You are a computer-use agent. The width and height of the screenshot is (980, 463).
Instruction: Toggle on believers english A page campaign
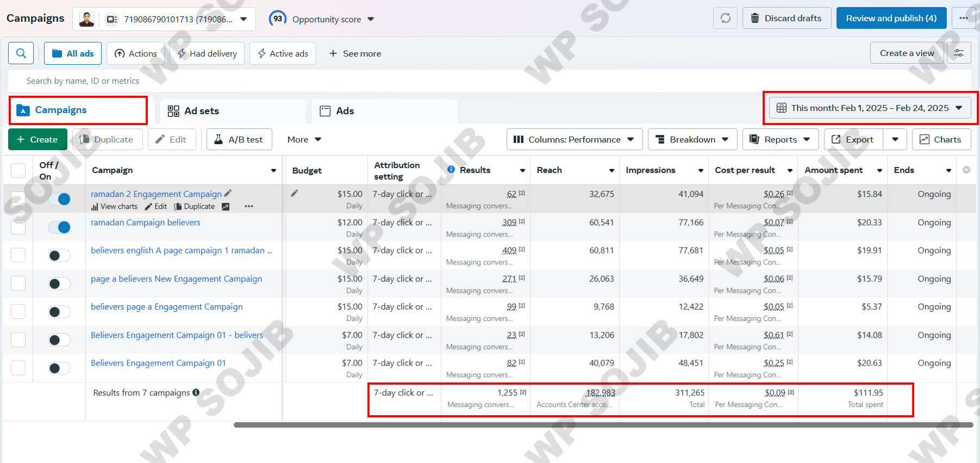pos(59,256)
